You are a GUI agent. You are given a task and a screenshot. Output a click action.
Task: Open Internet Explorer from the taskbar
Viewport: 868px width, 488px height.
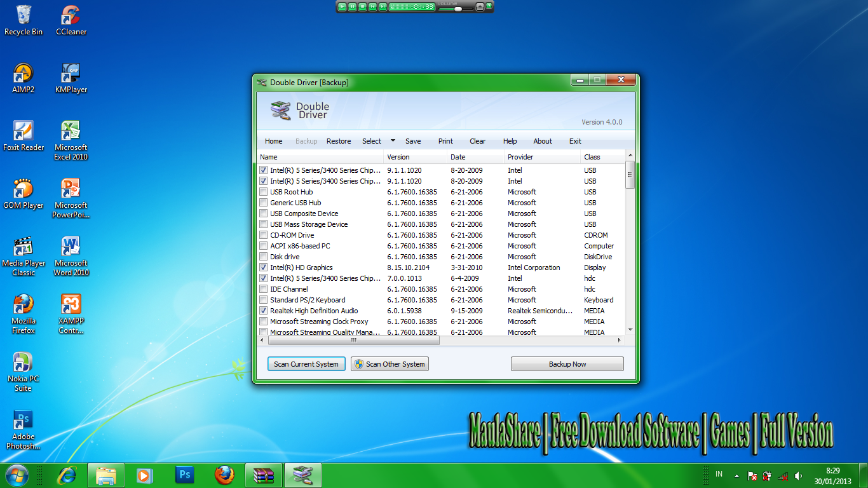(x=67, y=475)
